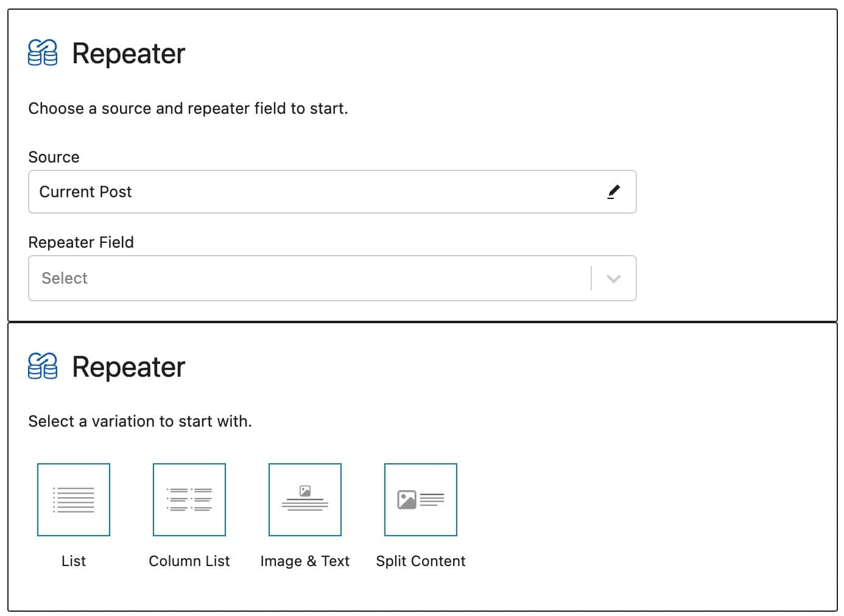The width and height of the screenshot is (844, 616).
Task: Select the List variation icon
Action: tap(73, 500)
